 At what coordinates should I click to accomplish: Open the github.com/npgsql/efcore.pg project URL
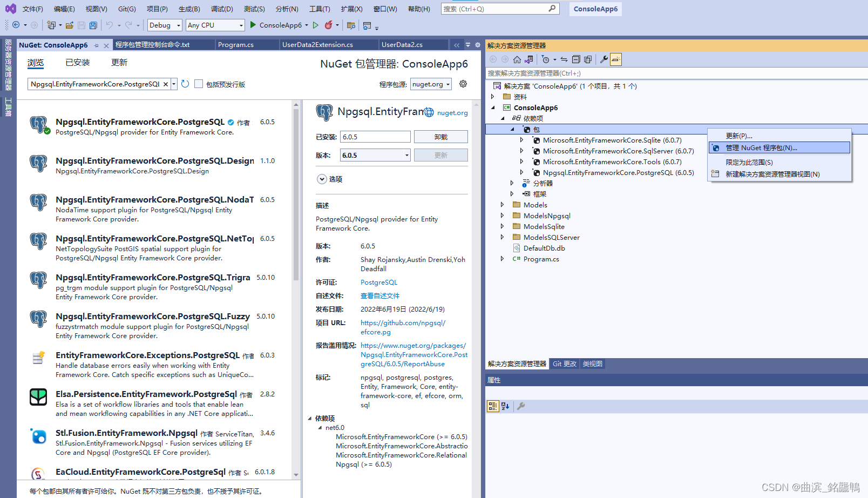(403, 327)
